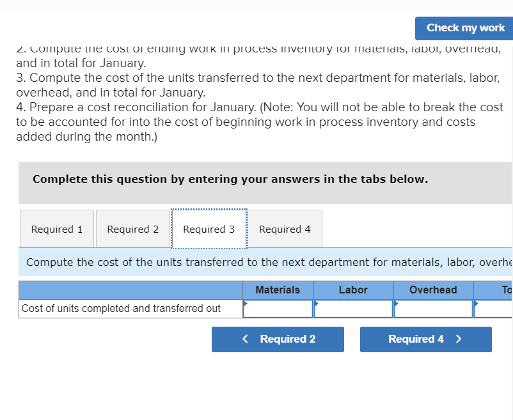Screen dimensions: 513x420
Task: Click the blue marker in the Materials cell
Action: (x=246, y=304)
